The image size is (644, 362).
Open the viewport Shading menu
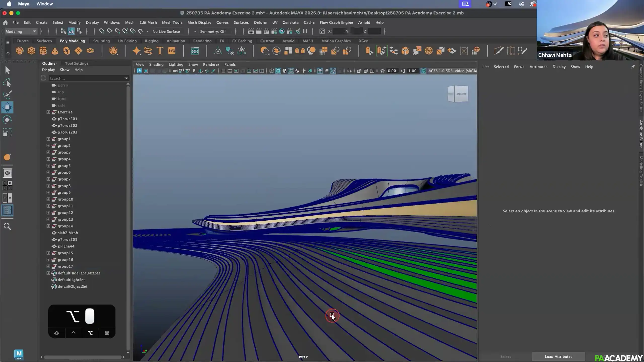[156, 64]
